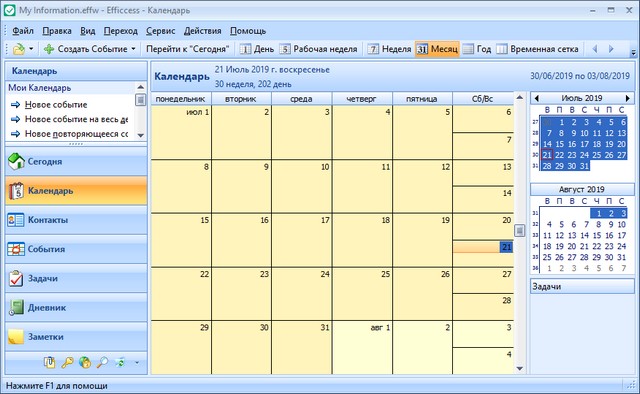Open the Сервис menu
The width and height of the screenshot is (640, 394).
pyautogui.click(x=160, y=31)
